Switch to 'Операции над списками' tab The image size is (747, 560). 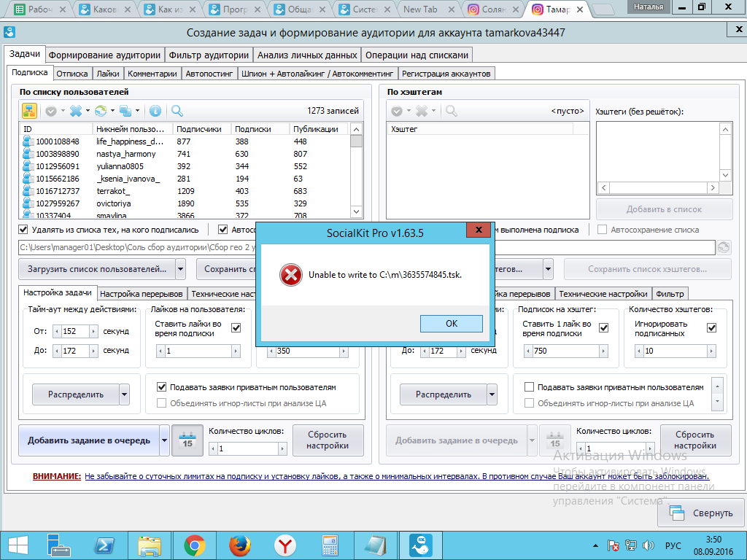click(x=417, y=55)
